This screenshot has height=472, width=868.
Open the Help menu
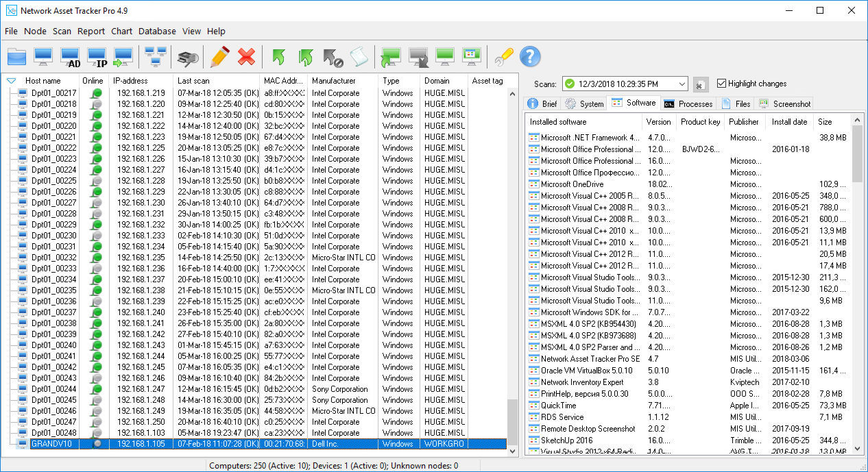pyautogui.click(x=216, y=31)
